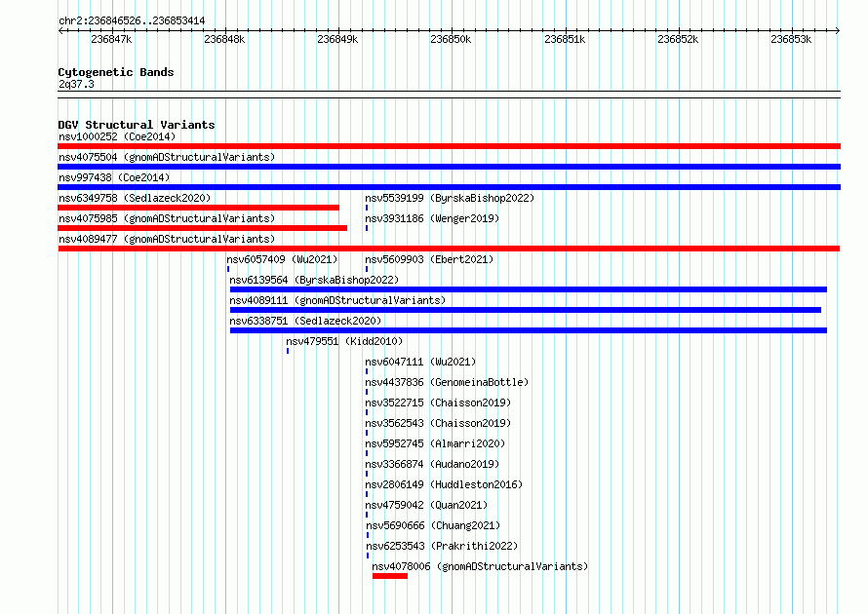Click the nsv4078006 gnomAD short red bar

click(x=390, y=576)
